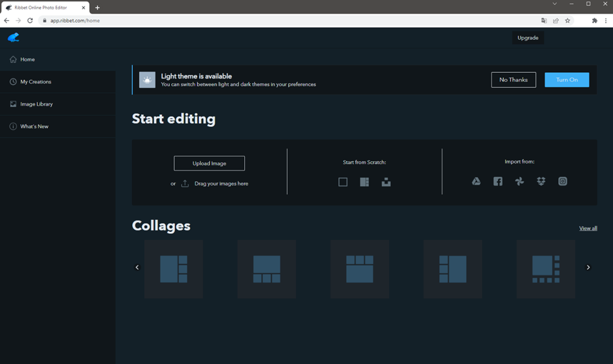Viewport: 613px width, 364px height.
Task: Import from Google Drive
Action: pos(476,181)
